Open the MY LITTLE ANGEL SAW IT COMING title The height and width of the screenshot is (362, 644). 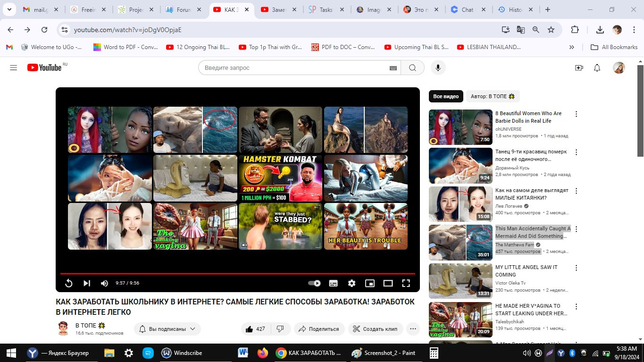pos(527,271)
